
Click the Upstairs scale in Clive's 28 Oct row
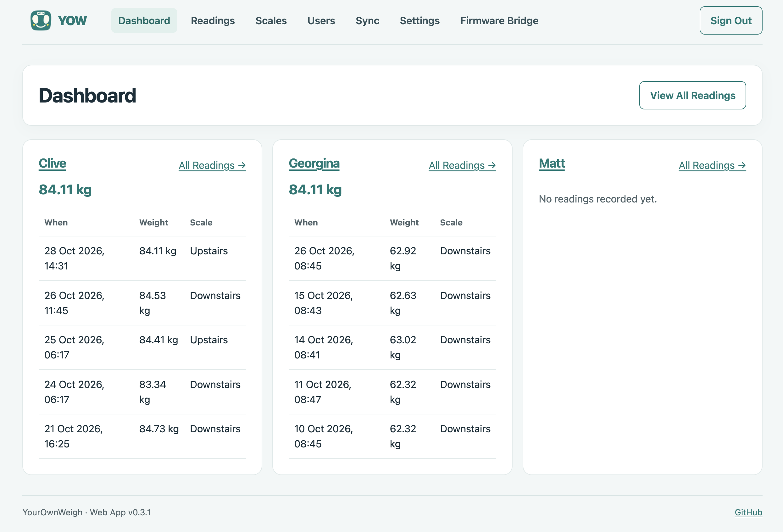209,251
